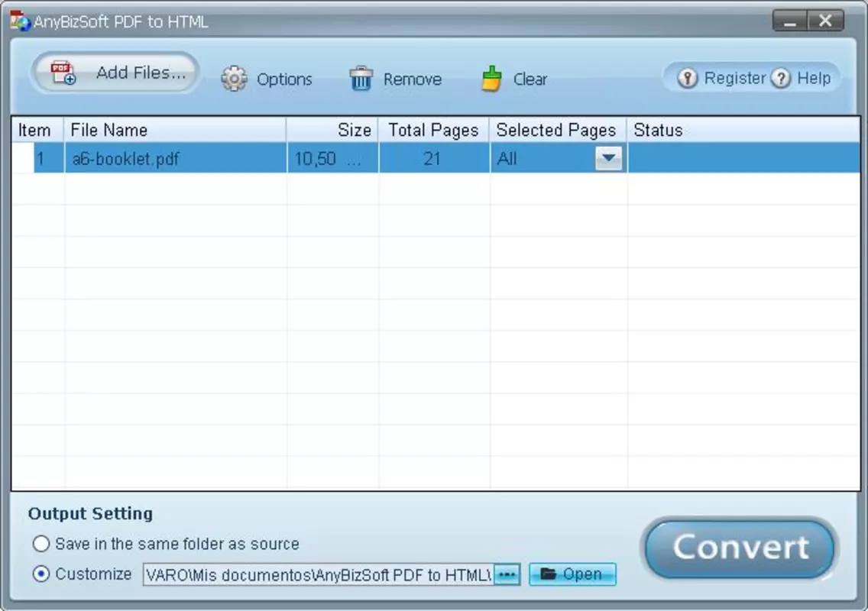Click the Status column header
Viewport: 868px width, 611px height.
743,130
